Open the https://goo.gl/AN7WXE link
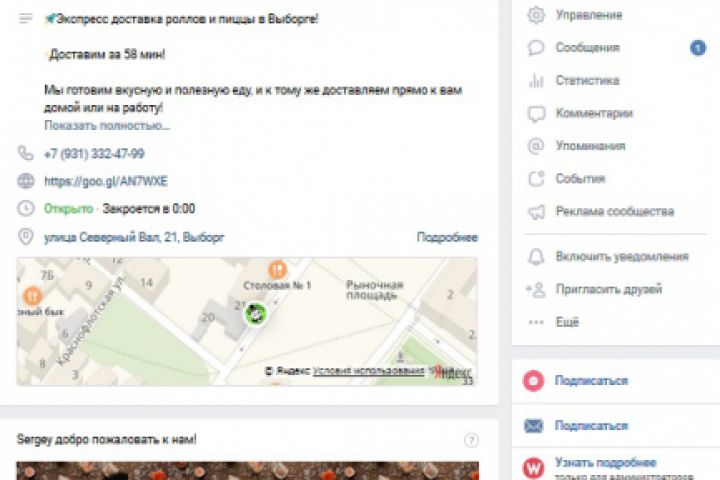This screenshot has height=480, width=720. click(x=106, y=181)
